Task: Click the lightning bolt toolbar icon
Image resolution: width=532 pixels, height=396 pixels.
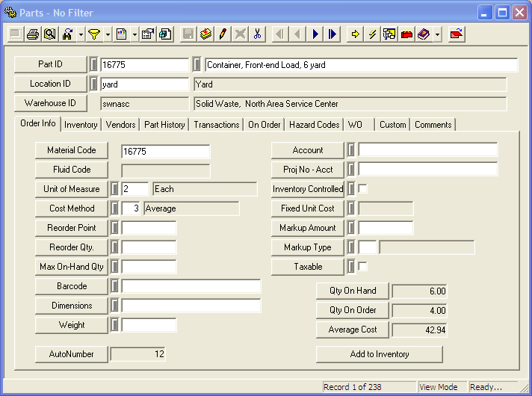Action: [x=373, y=34]
